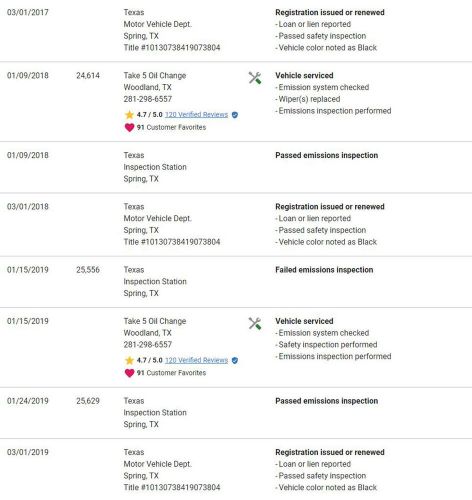Open 120 Verified Reviews link in the 01/09/2018 entry

click(x=196, y=115)
